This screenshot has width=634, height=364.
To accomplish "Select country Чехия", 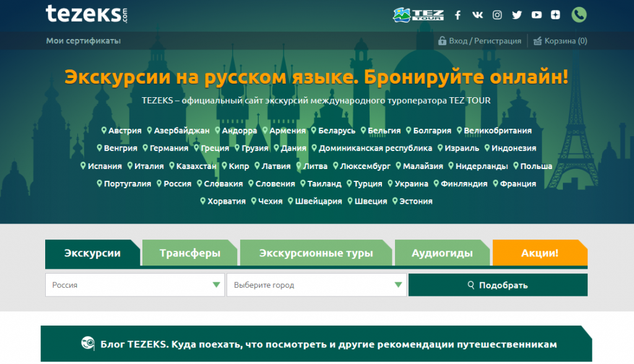I will point(270,201).
